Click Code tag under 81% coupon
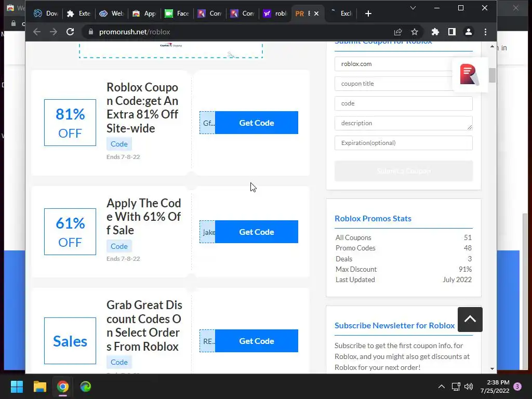This screenshot has height=399, width=532. pyautogui.click(x=119, y=144)
